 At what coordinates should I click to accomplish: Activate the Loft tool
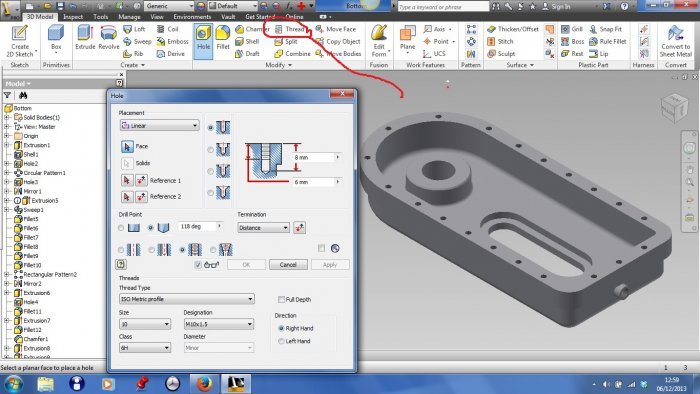coord(134,29)
